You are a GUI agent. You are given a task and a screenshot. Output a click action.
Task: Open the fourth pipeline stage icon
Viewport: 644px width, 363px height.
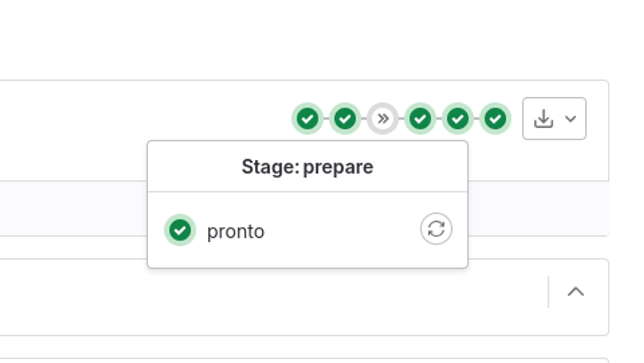point(420,119)
